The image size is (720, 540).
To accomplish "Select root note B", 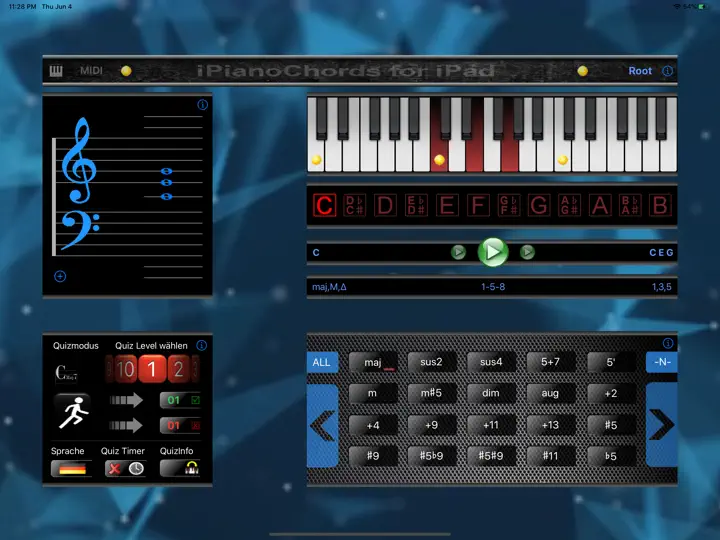I will [660, 205].
